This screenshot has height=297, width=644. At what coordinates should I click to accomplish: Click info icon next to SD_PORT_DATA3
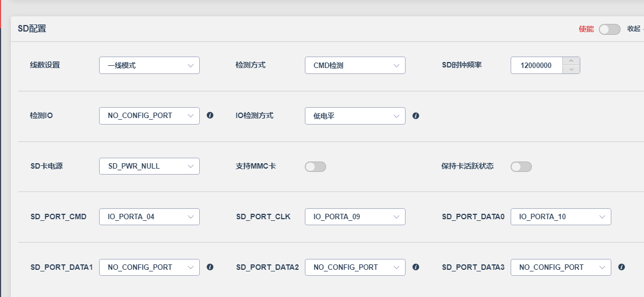(622, 267)
